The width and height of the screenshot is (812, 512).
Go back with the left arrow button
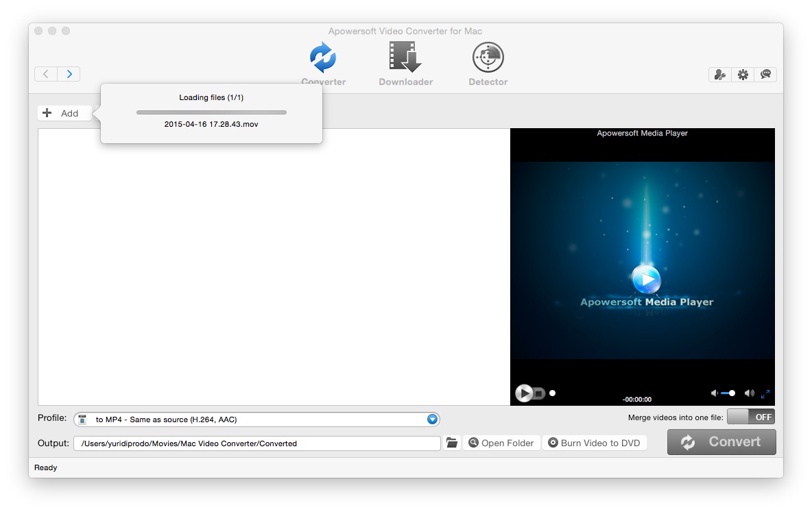[x=46, y=74]
